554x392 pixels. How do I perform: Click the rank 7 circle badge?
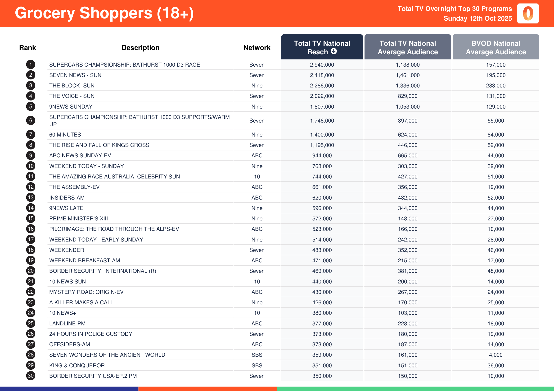pos(31,134)
